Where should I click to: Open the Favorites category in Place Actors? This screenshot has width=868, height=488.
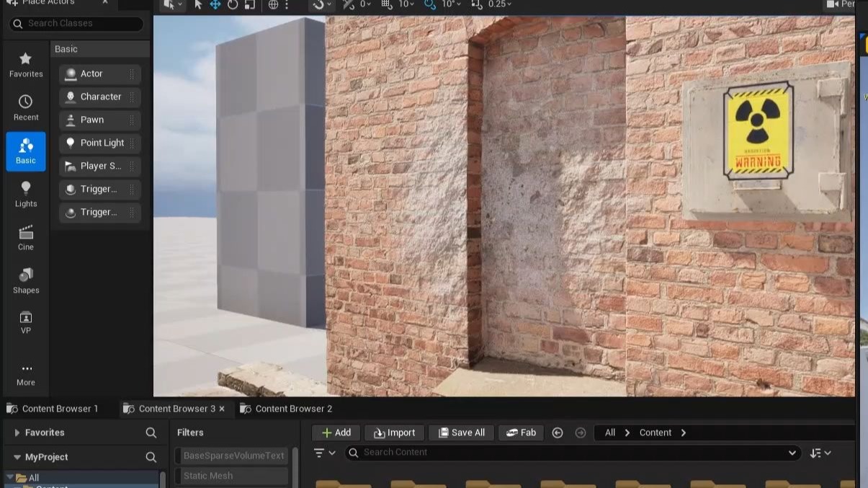click(26, 64)
